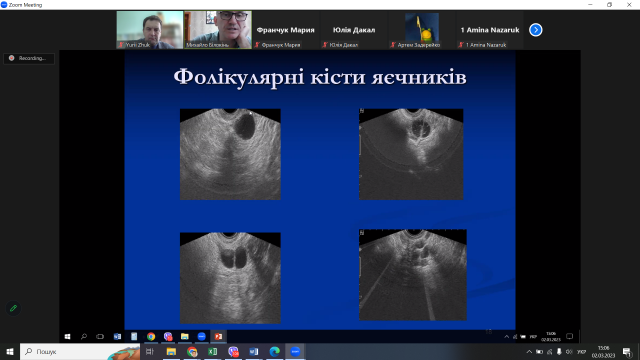640x360 pixels.
Task: Click PowerPoint icon in shared screen taskbar
Action: (x=218, y=336)
